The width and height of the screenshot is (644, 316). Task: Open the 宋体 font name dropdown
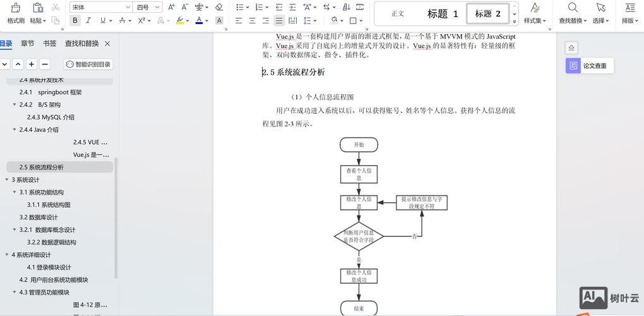tap(128, 7)
